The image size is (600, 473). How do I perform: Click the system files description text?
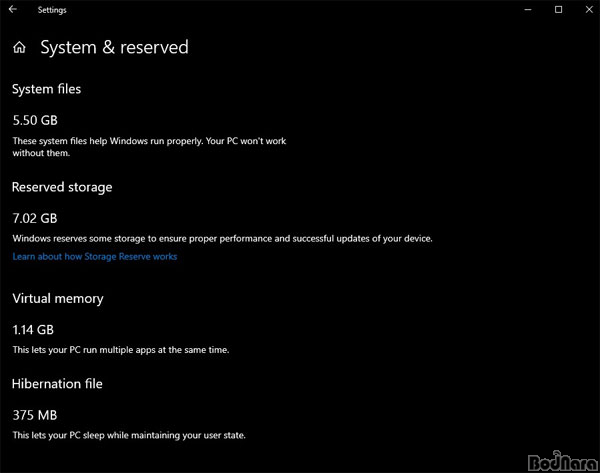(149, 147)
